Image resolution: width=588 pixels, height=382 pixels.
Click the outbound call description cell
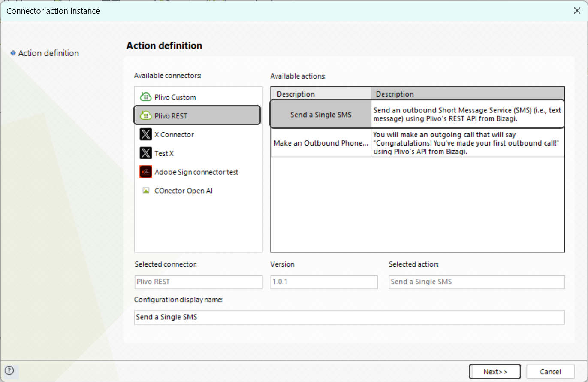click(467, 143)
